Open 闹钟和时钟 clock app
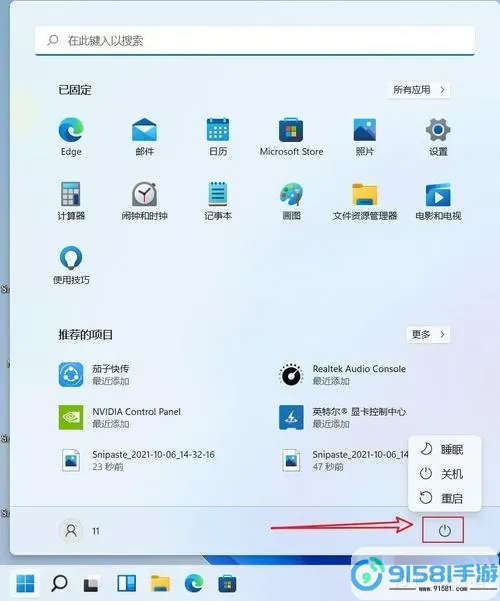 pos(144,201)
